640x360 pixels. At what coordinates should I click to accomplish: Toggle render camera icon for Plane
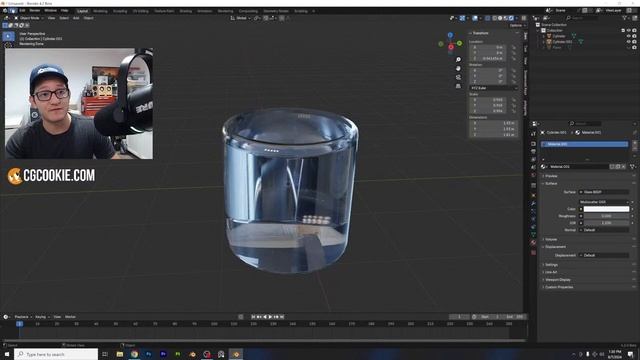coord(634,47)
